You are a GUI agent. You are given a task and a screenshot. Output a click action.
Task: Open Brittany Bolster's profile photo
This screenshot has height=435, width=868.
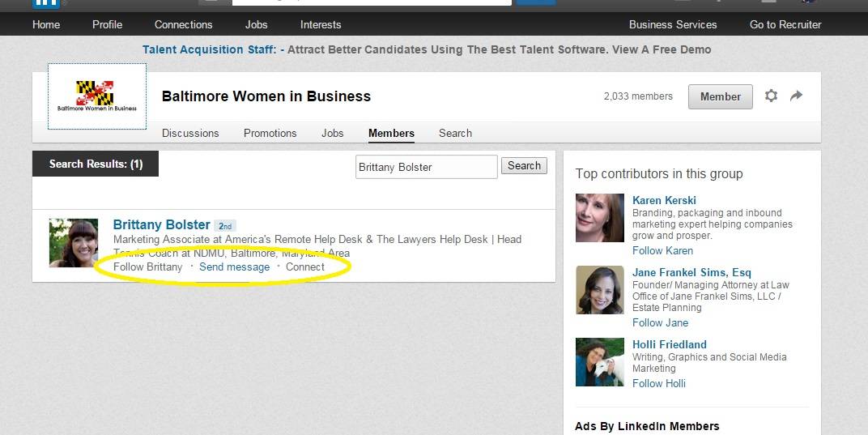pyautogui.click(x=74, y=243)
